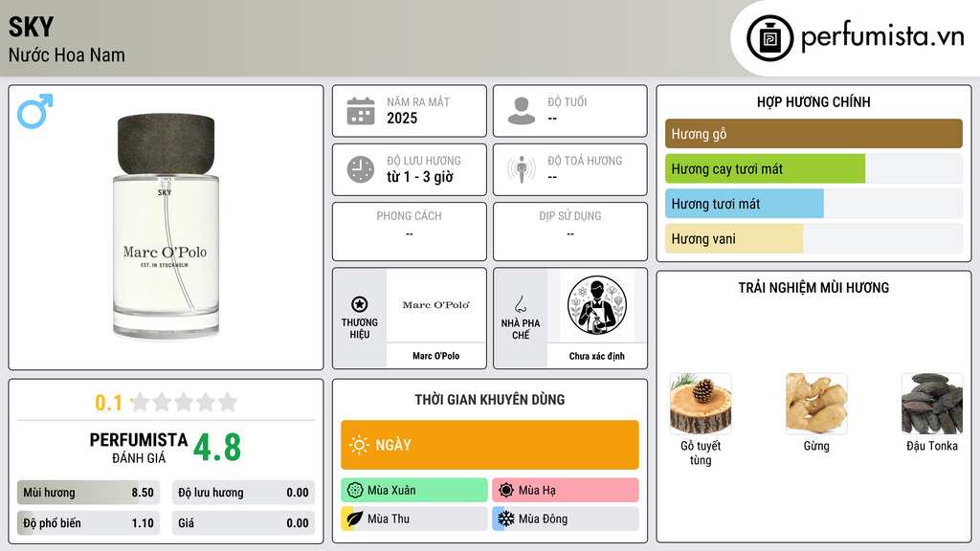
Task: Click the flower icon beside Mùa Xuân
Action: point(355,490)
